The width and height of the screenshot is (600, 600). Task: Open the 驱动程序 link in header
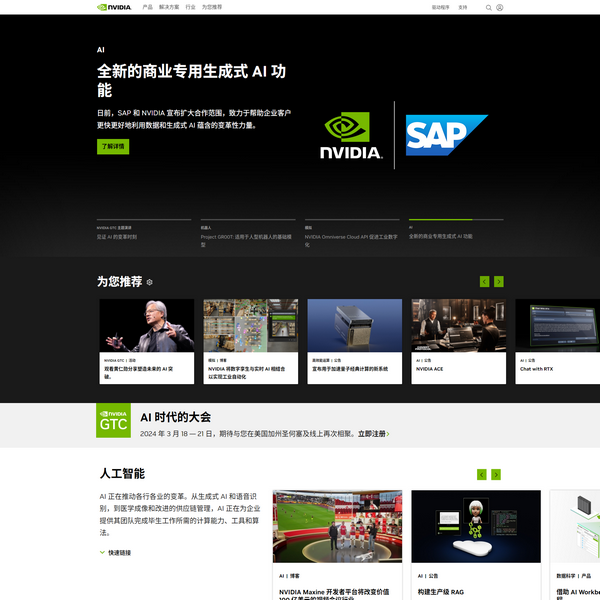point(440,7)
